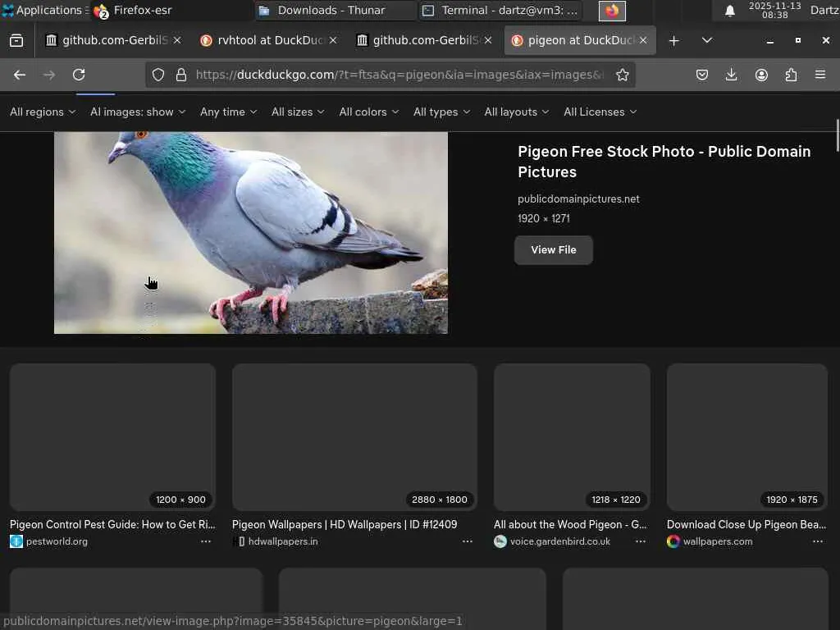
Task: Open the Firefox downloads panel
Action: [731, 75]
